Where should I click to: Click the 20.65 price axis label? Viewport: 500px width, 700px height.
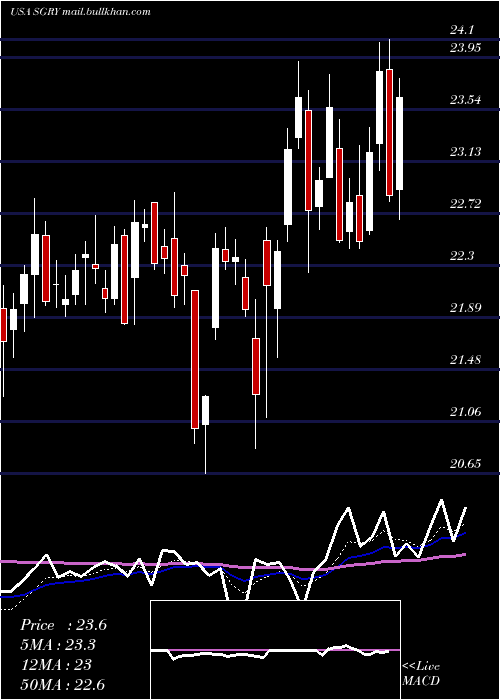pyautogui.click(x=465, y=463)
